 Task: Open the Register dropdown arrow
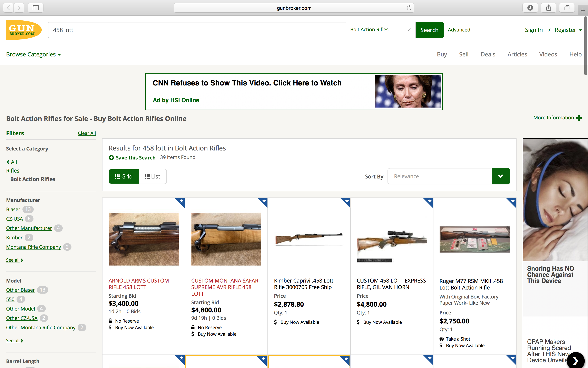pos(580,30)
